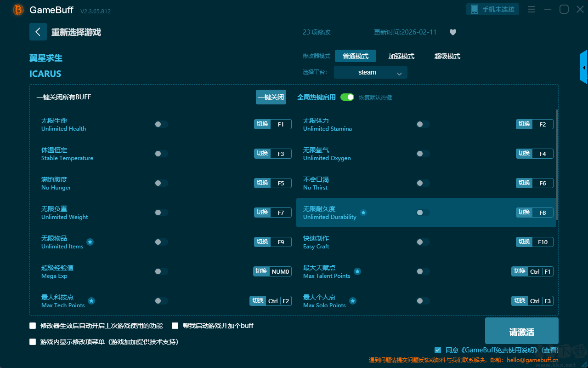Click star badge next to Unlimited Items
588x368 pixels.
point(90,242)
